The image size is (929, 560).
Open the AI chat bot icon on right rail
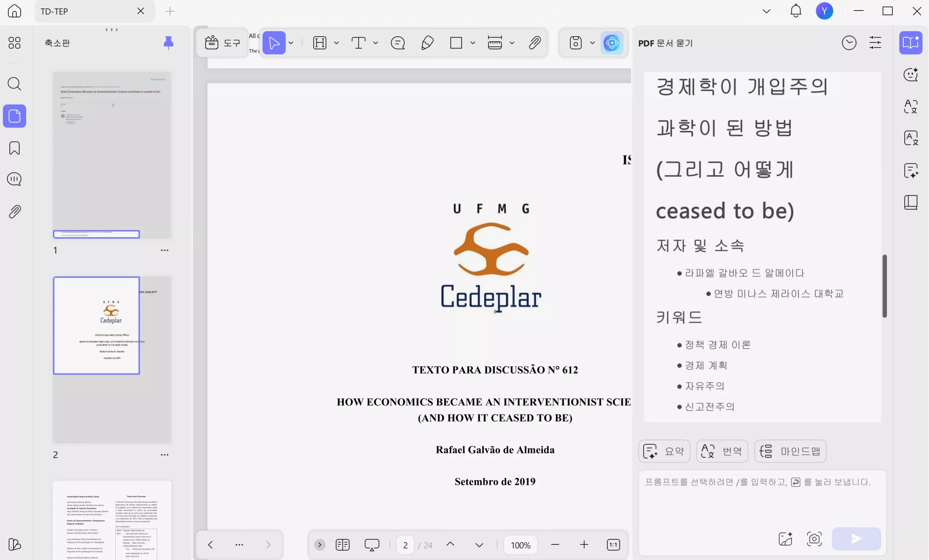click(x=910, y=74)
